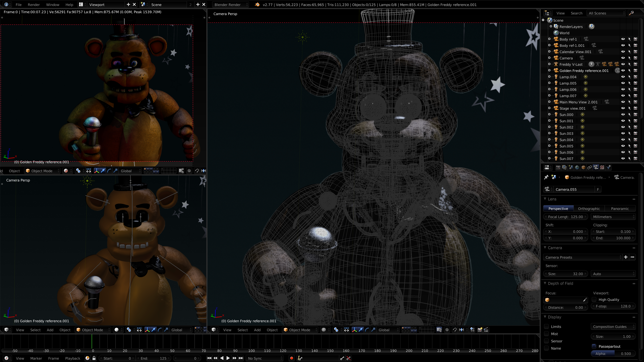Toggle snap magnet icon in main viewport header
Viewport: 644px width, 362px height.
(x=455, y=330)
